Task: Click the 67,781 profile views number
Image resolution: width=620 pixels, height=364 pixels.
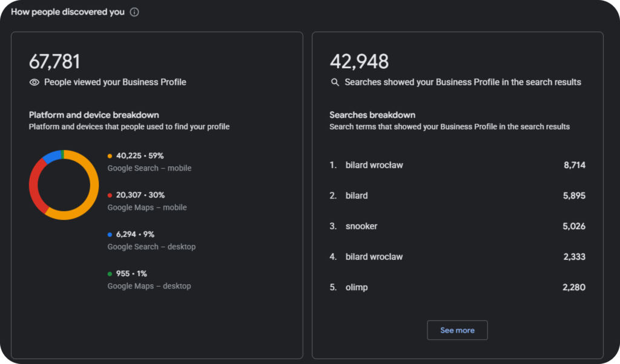Action: tap(54, 62)
